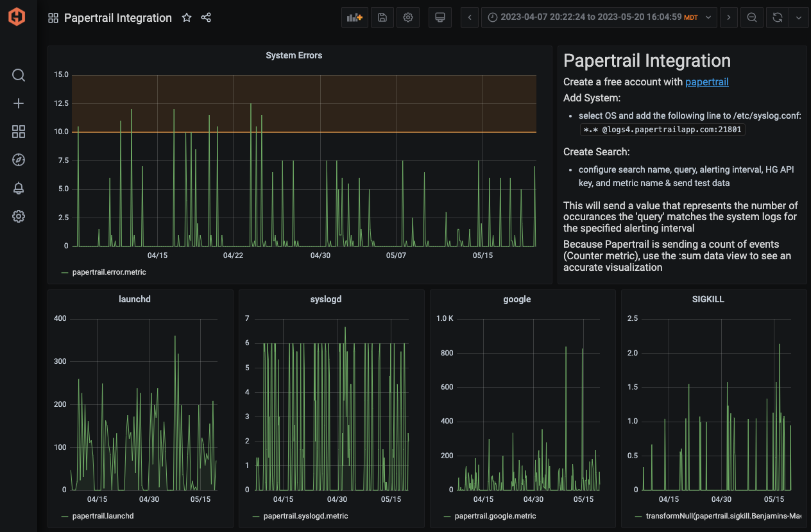Click the Grafana logo home icon

pos(17,17)
